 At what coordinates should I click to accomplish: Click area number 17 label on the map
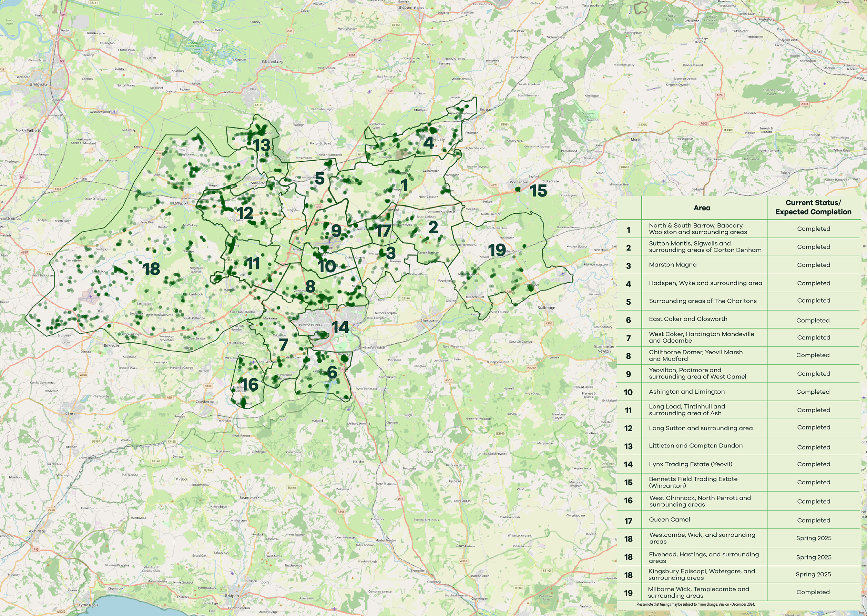click(382, 231)
